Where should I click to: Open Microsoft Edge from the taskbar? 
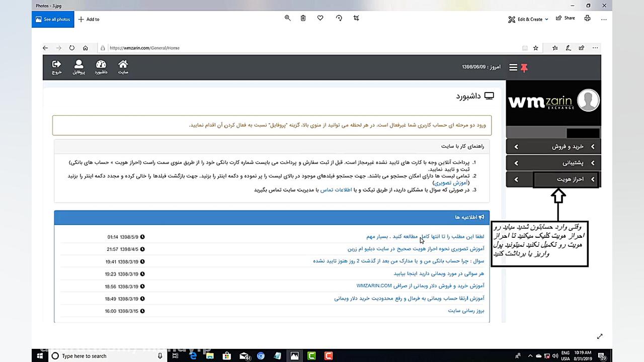[x=193, y=356]
